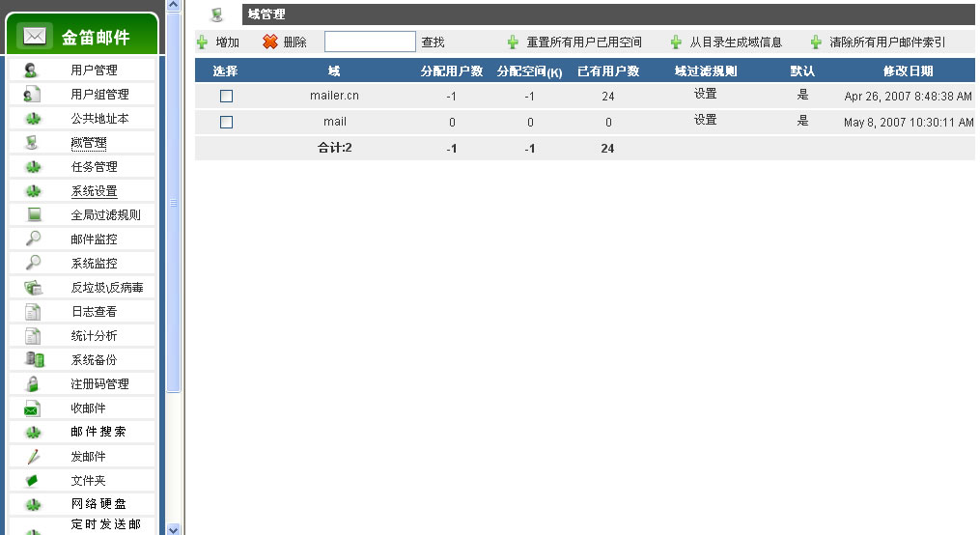Open 域管理 in the sidebar menu

click(x=89, y=143)
